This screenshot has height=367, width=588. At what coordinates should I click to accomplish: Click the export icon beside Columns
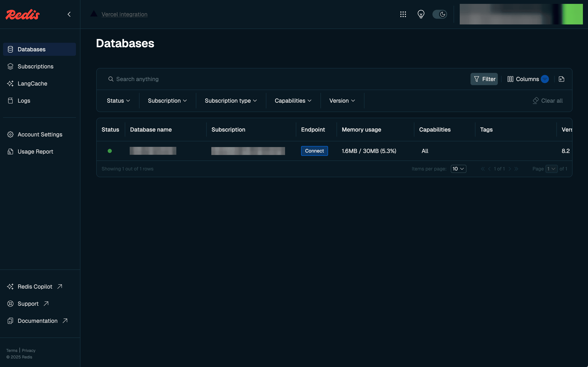[x=562, y=79]
